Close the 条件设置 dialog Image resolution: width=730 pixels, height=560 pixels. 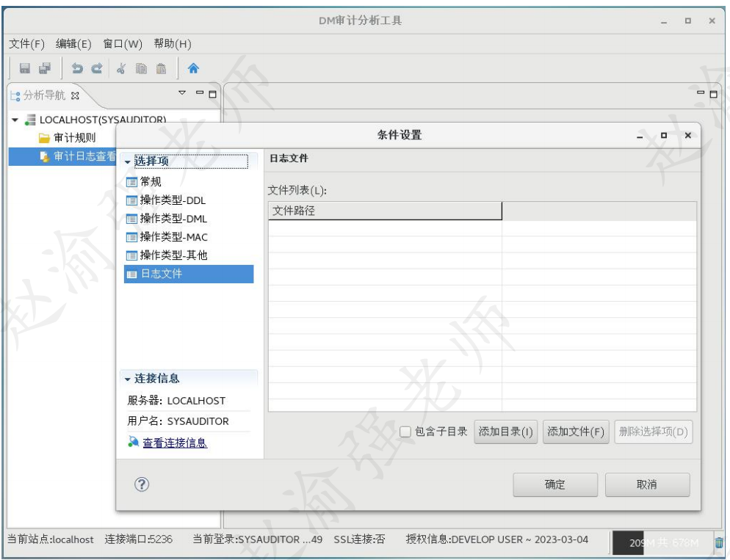tap(687, 135)
